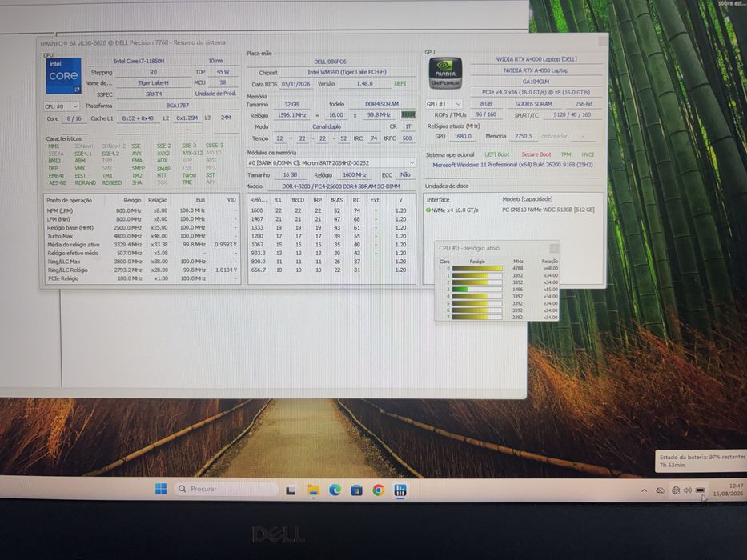Viewport: 747px width, 560px height.
Task: Click the Turbo Max row in operating points
Action: (x=142, y=236)
